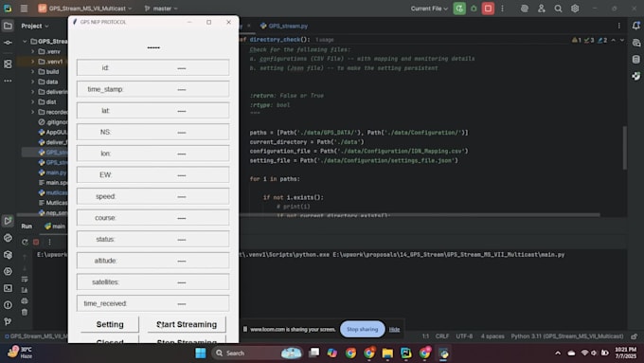Screen dimensions: 644x363
Task: Select the Run tab label in bottom panel
Action: pos(27,227)
